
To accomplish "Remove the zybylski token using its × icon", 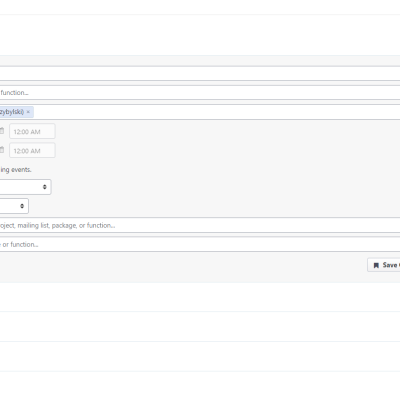I will pos(28,112).
